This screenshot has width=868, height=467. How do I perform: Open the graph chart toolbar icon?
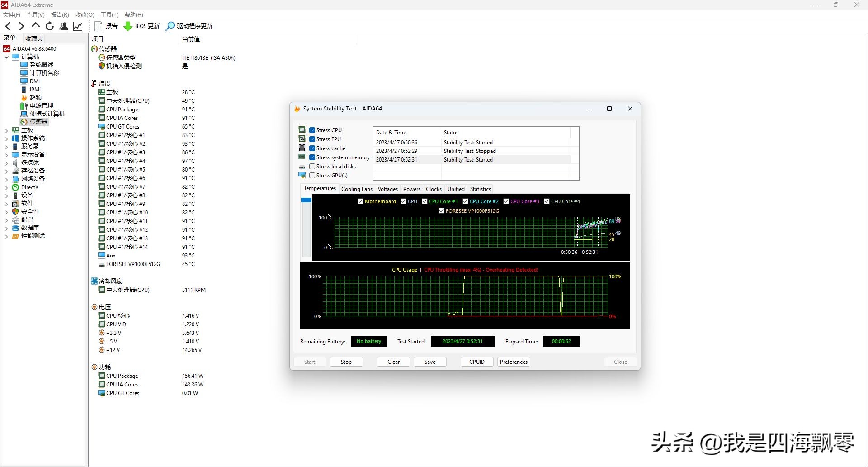point(78,26)
